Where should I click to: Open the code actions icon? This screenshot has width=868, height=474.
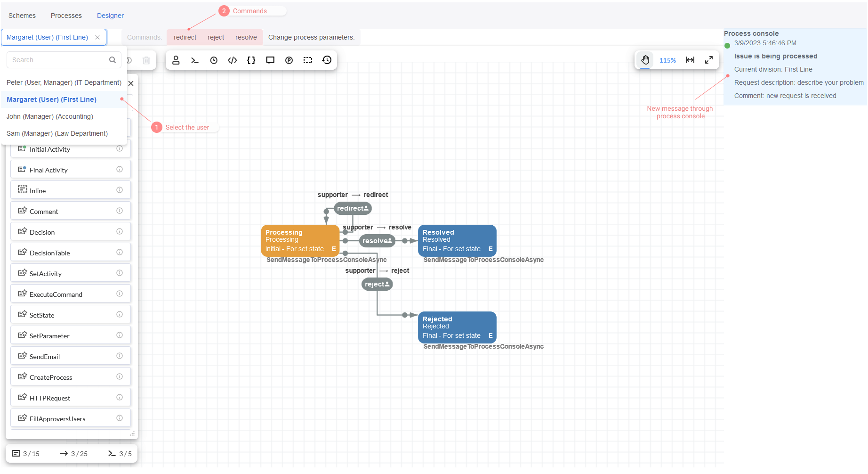click(233, 60)
